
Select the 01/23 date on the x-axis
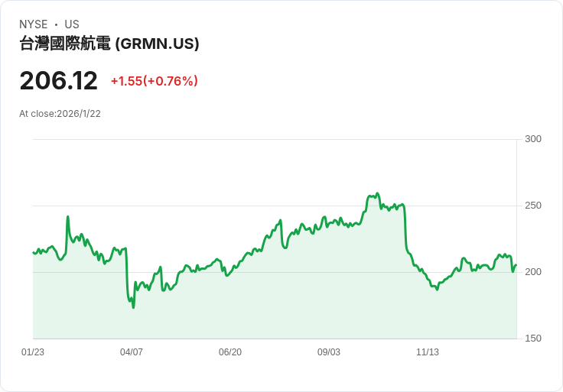click(33, 352)
